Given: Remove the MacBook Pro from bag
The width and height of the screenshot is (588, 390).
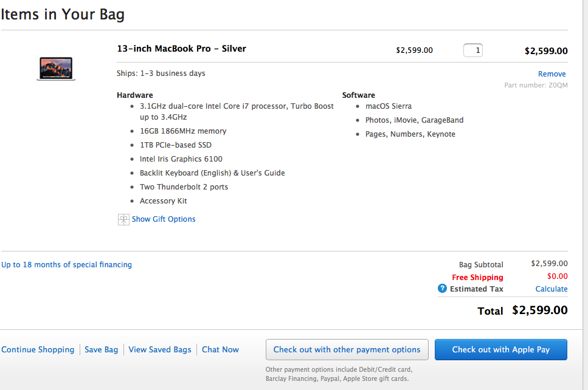Looking at the screenshot, I should [552, 74].
